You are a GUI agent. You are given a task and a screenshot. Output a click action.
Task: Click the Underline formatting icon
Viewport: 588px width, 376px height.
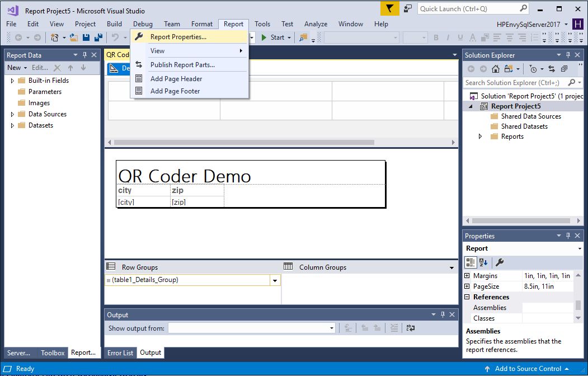tap(460, 37)
